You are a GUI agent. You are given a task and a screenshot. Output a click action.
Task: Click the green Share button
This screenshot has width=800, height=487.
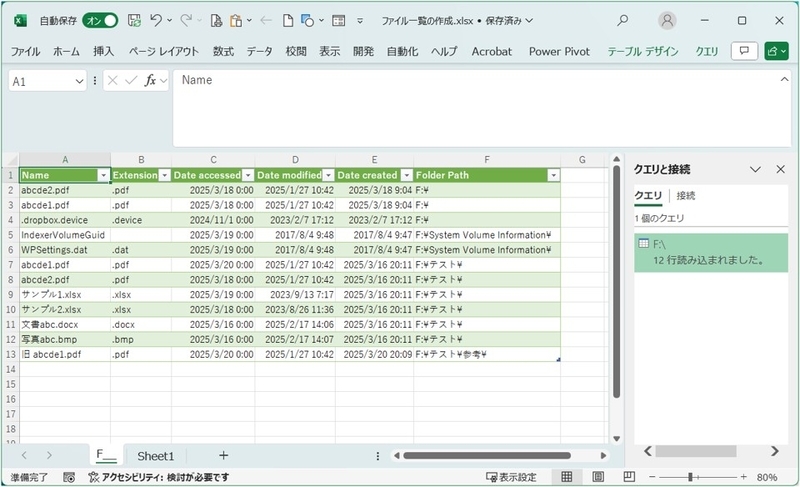[x=777, y=51]
